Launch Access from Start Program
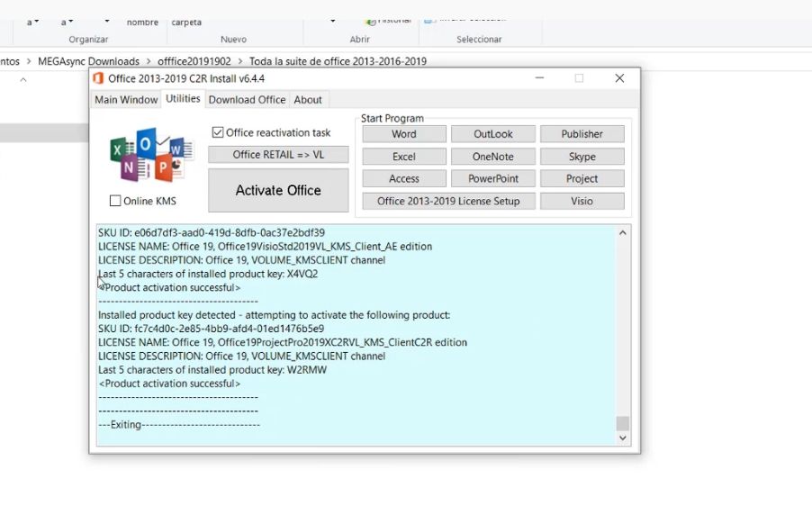Image resolution: width=812 pixels, height=515 pixels. click(404, 179)
